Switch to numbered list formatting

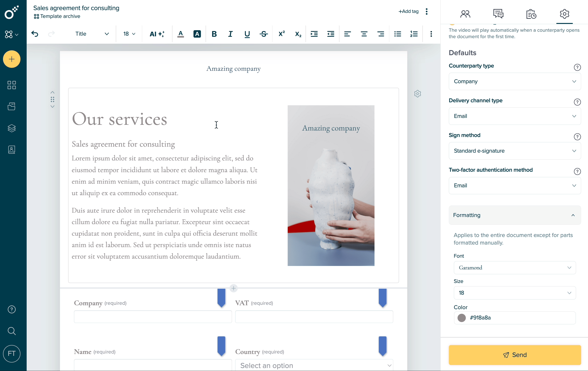pos(414,34)
